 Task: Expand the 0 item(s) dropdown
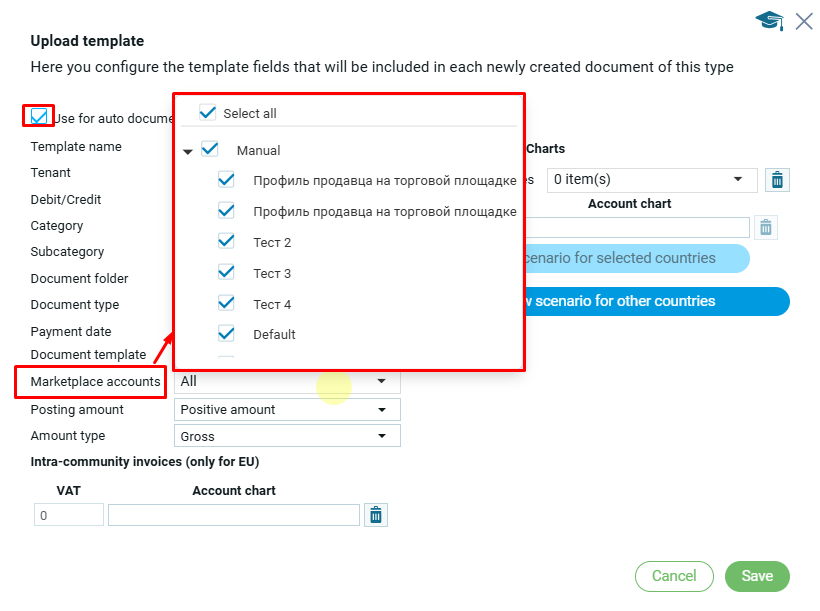coord(650,180)
